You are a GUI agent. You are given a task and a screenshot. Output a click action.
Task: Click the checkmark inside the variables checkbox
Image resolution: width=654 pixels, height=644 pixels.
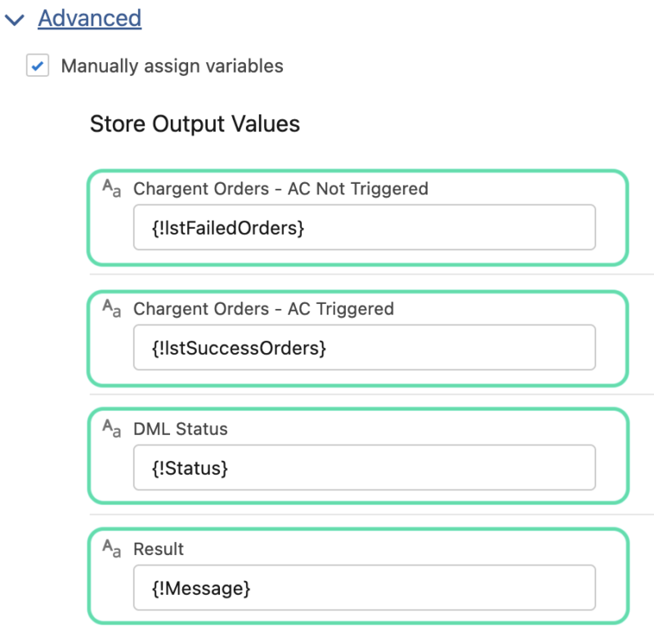click(37, 65)
